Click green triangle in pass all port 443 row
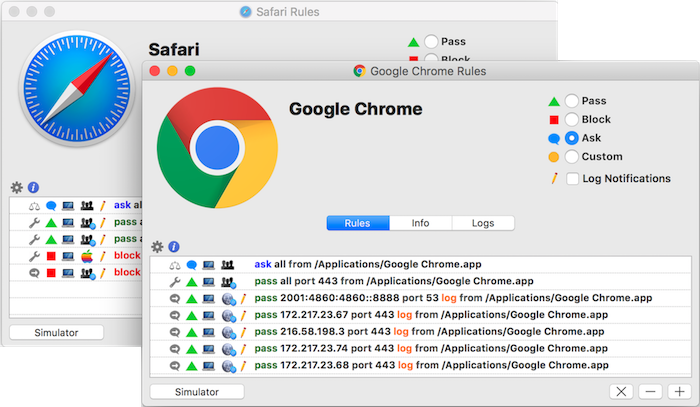Screen dimensions: 700x407 click(x=192, y=282)
